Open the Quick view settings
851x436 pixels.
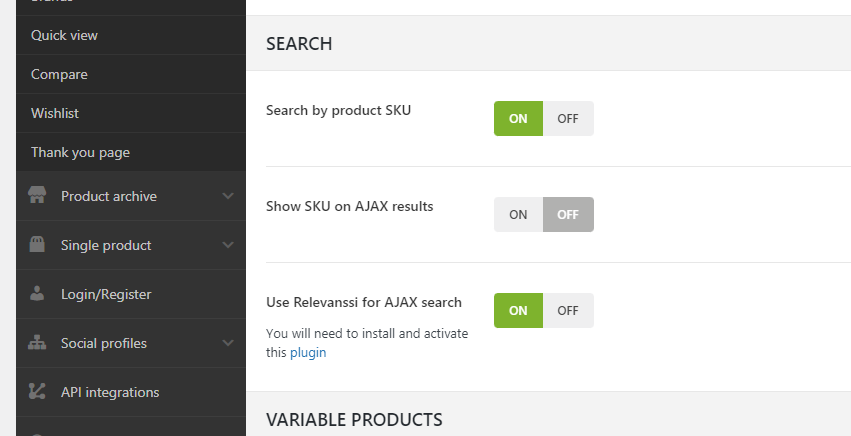[64, 35]
